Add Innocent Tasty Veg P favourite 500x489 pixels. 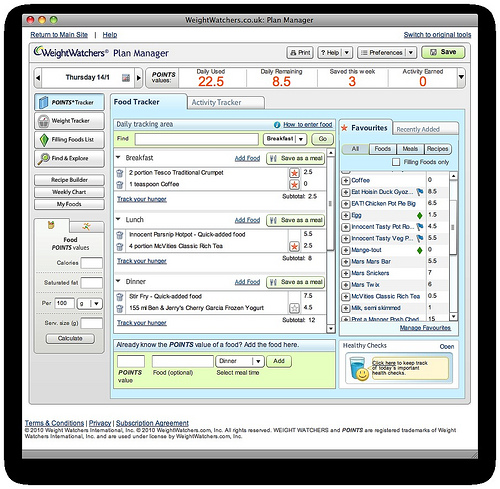pyautogui.click(x=346, y=239)
